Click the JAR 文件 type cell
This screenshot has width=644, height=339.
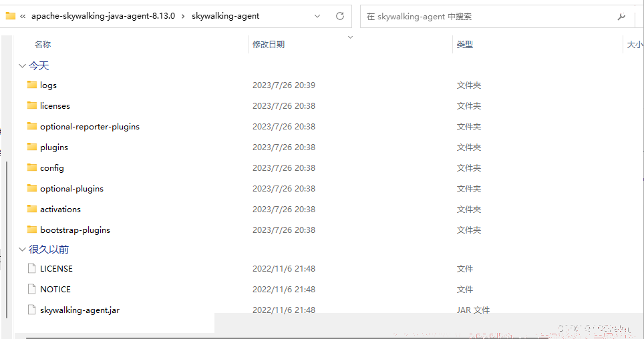(x=473, y=310)
